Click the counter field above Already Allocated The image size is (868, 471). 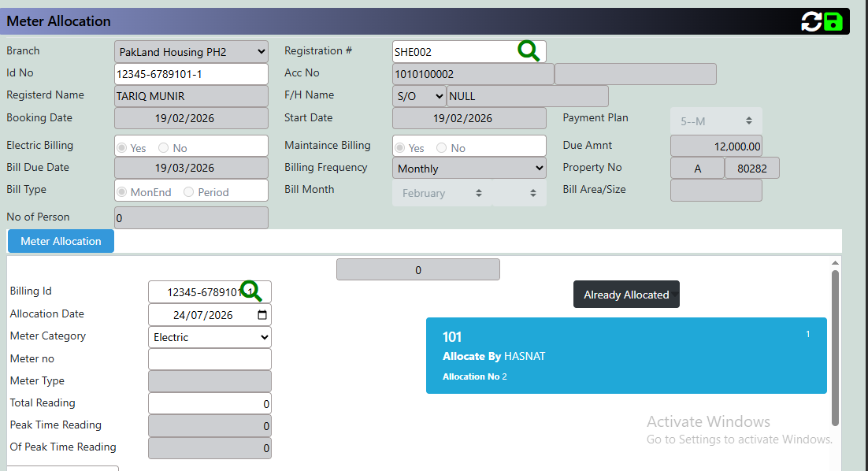pos(418,269)
